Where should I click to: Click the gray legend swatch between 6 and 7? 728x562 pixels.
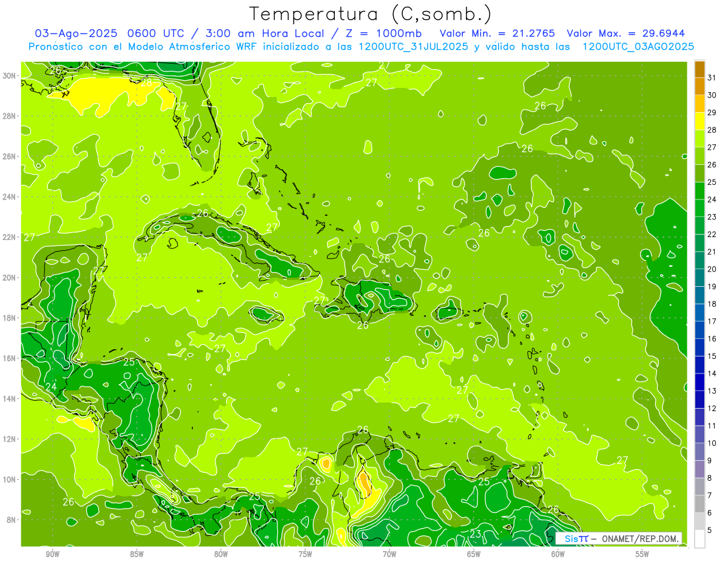point(699,504)
